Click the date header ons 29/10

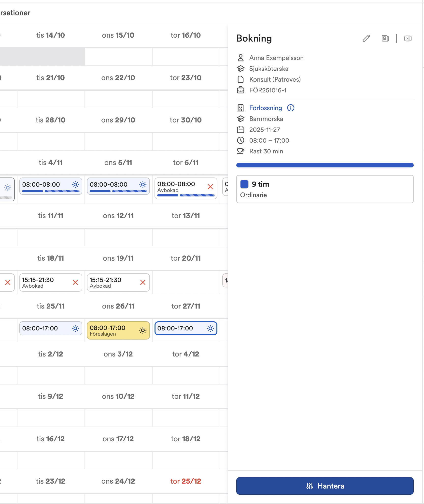tap(118, 120)
